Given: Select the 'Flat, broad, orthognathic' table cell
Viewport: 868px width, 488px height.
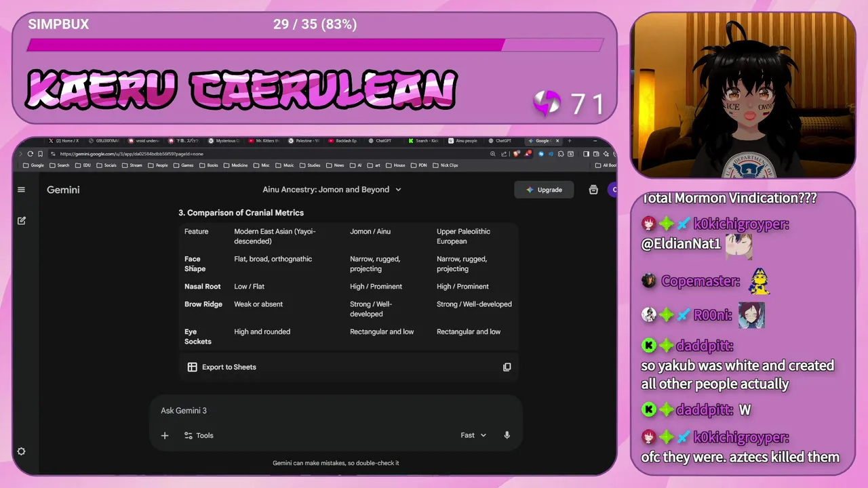Looking at the screenshot, I should click(x=273, y=259).
